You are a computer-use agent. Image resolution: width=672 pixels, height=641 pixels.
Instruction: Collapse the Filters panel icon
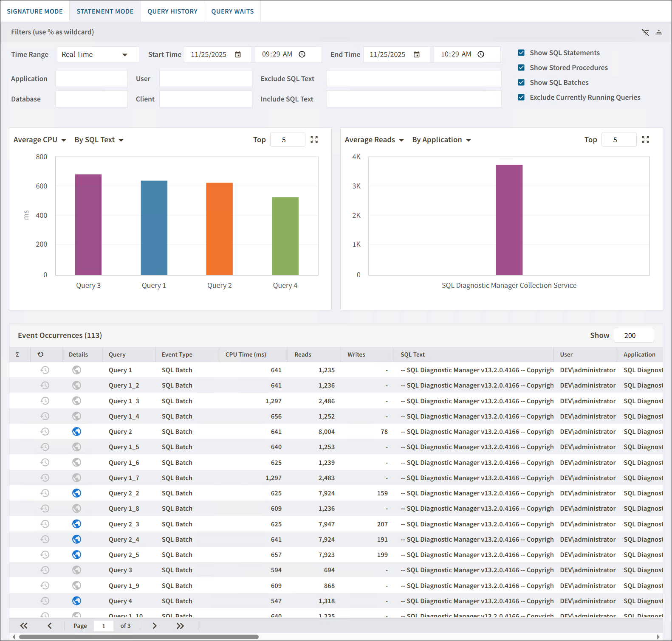[x=659, y=32]
